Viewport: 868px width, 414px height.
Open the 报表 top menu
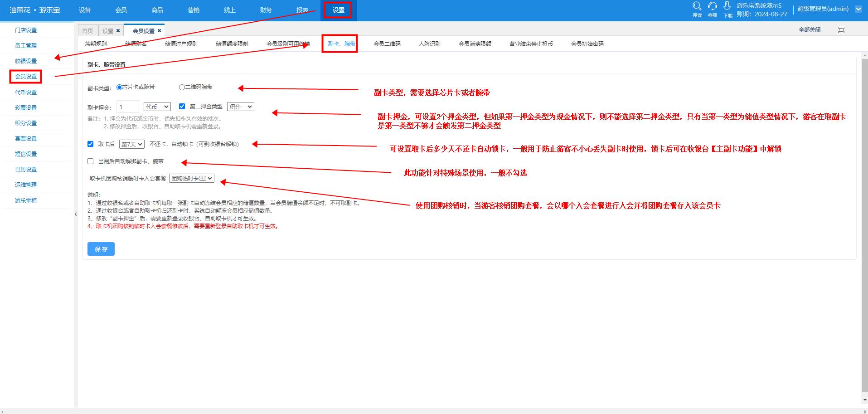(x=302, y=10)
